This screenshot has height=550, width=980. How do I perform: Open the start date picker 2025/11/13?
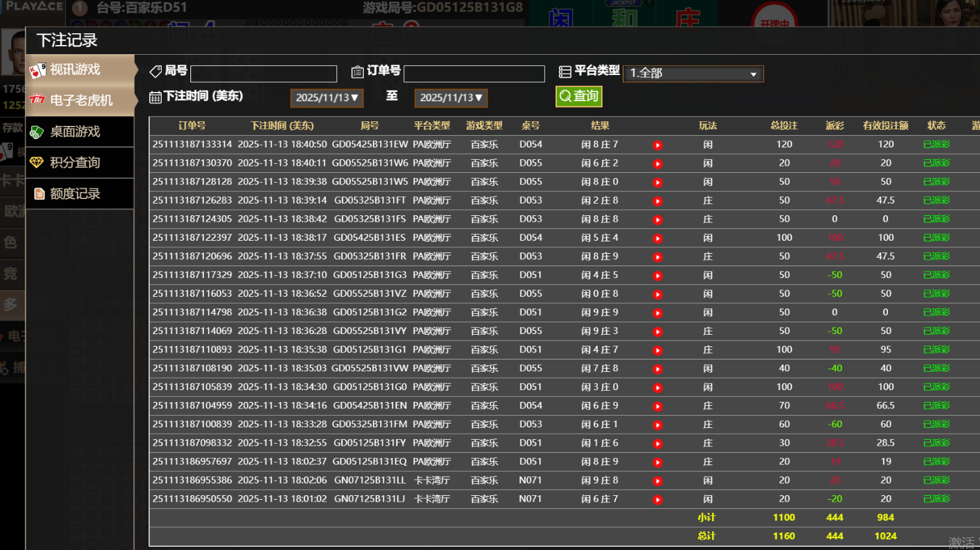[327, 98]
